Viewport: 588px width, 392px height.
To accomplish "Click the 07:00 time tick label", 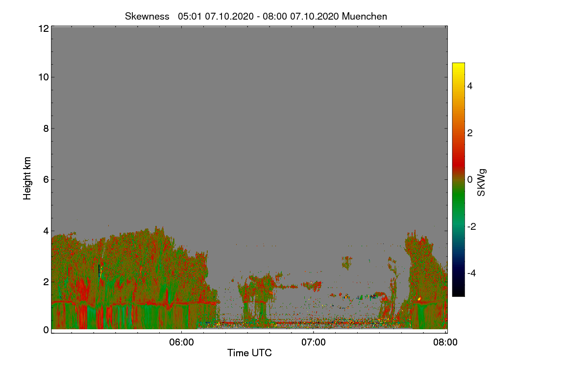I will coord(314,343).
